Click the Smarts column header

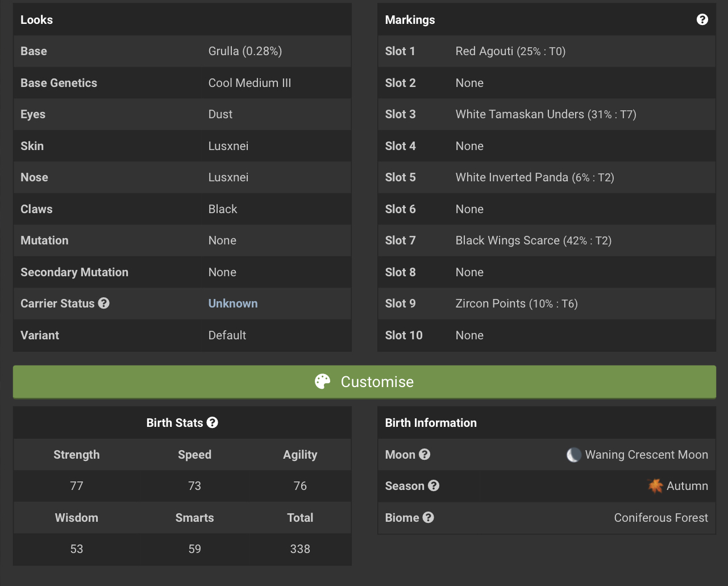(x=194, y=518)
